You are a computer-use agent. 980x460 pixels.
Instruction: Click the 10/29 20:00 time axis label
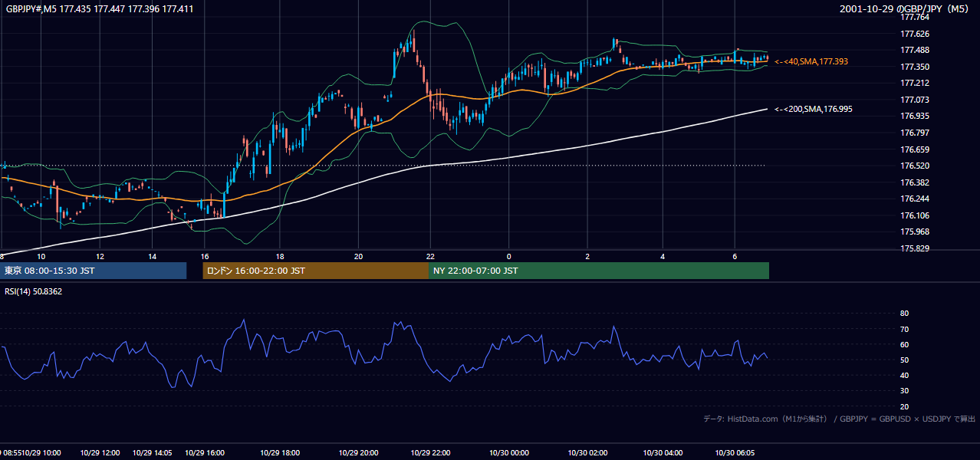pos(358,453)
